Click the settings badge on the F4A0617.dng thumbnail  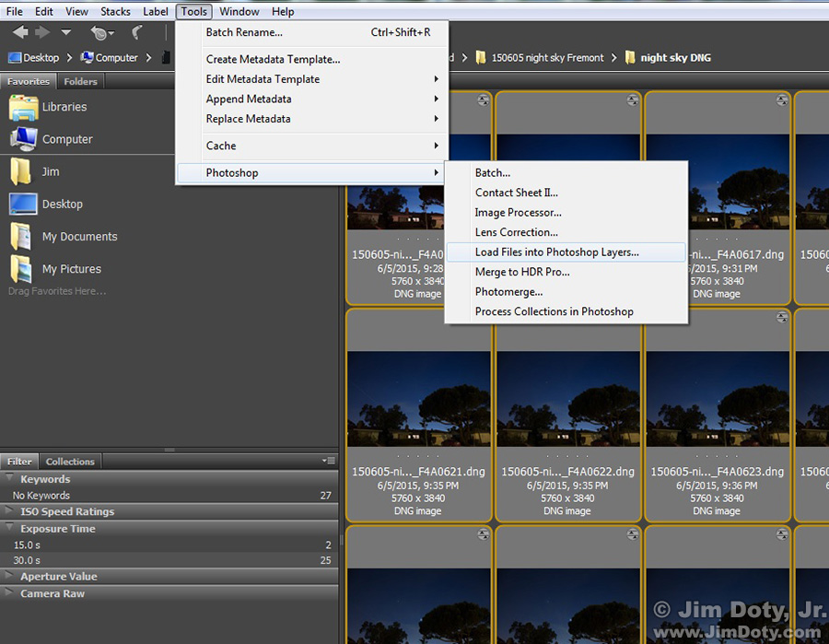tap(782, 100)
